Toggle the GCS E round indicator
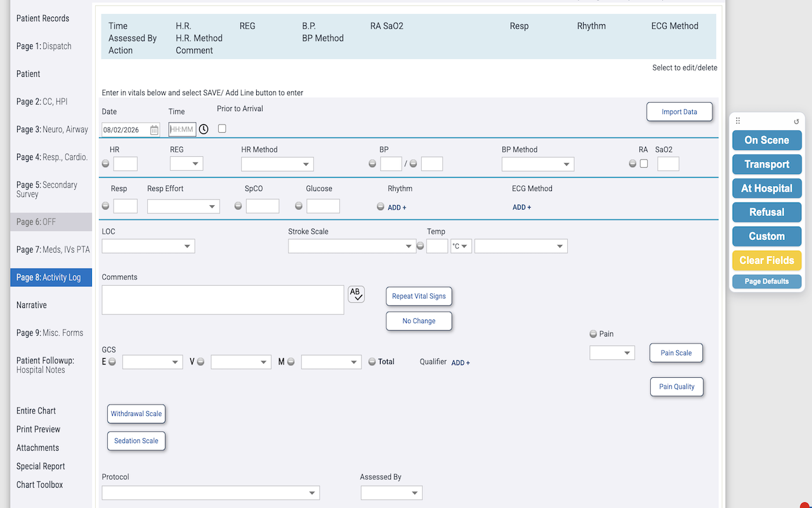The image size is (812, 508). (112, 362)
